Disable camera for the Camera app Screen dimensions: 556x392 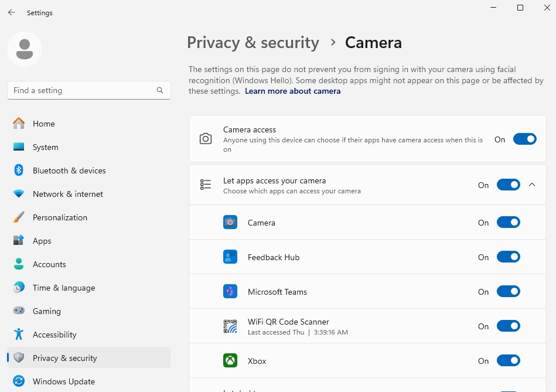tap(509, 223)
